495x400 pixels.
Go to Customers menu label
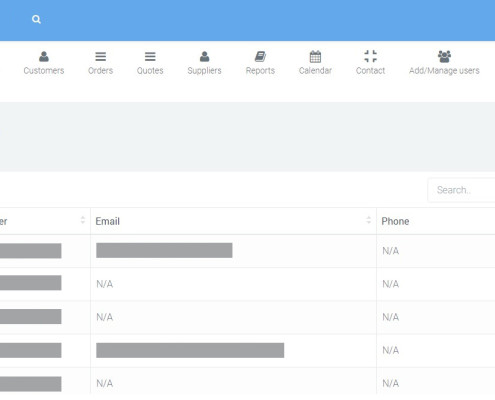tap(44, 71)
